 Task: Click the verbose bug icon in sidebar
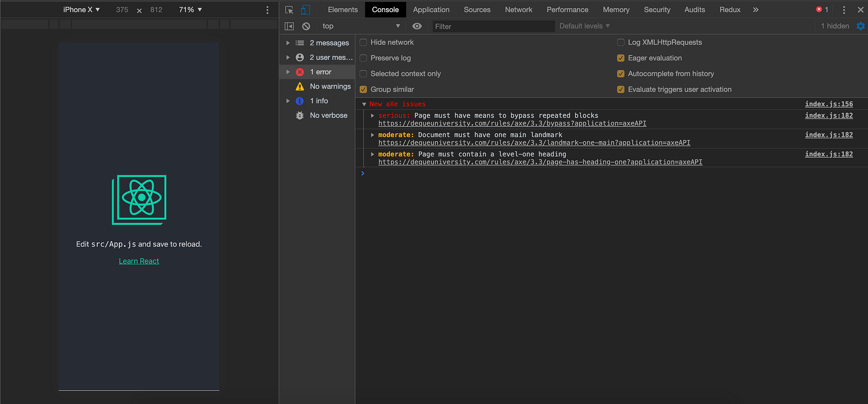click(x=299, y=115)
